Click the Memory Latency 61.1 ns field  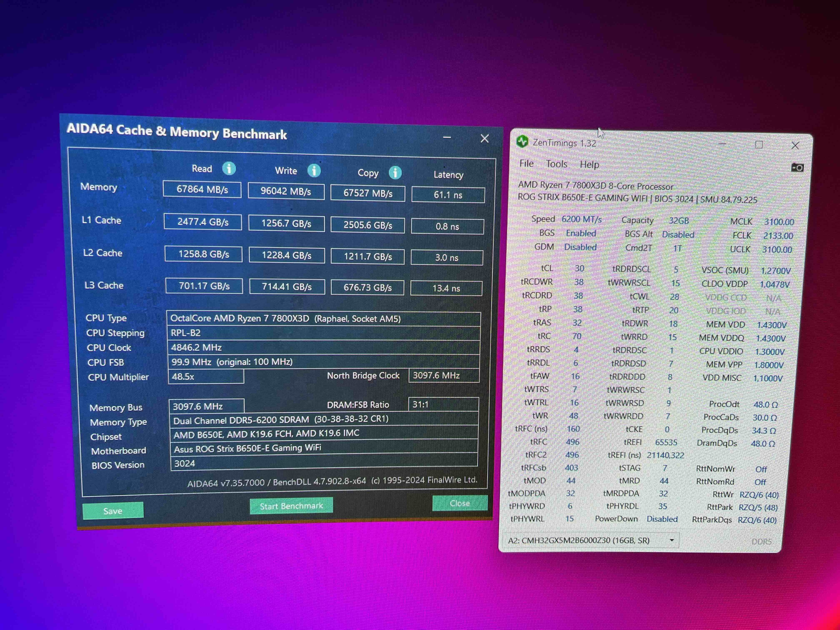(x=448, y=195)
